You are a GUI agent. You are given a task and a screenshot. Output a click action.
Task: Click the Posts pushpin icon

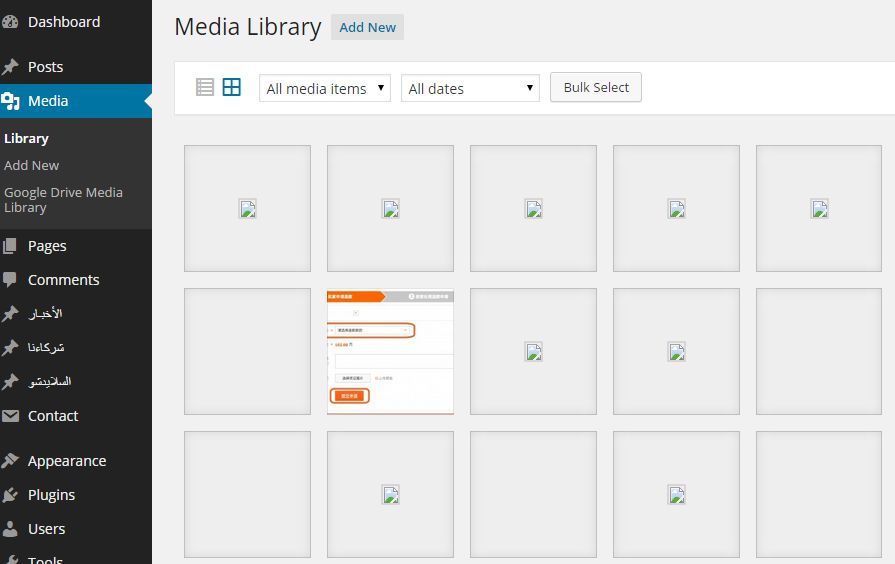(11, 67)
